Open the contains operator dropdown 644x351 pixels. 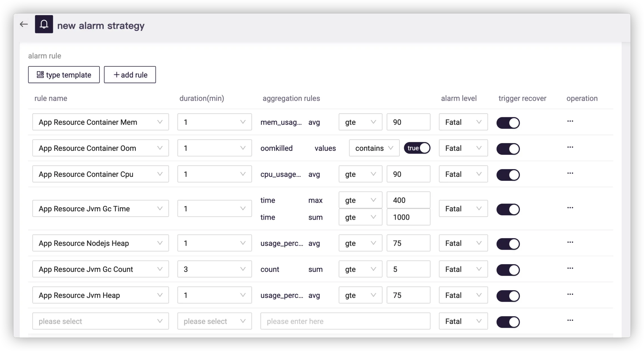374,148
